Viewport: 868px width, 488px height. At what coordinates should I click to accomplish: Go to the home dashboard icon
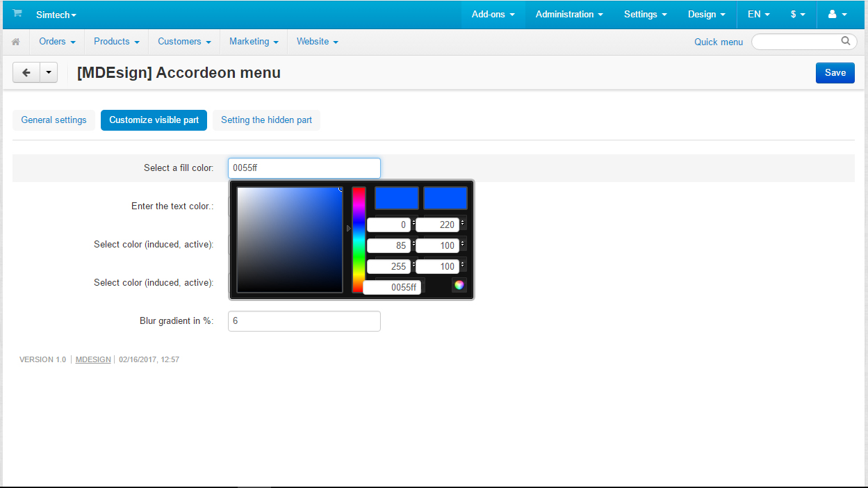(x=16, y=42)
